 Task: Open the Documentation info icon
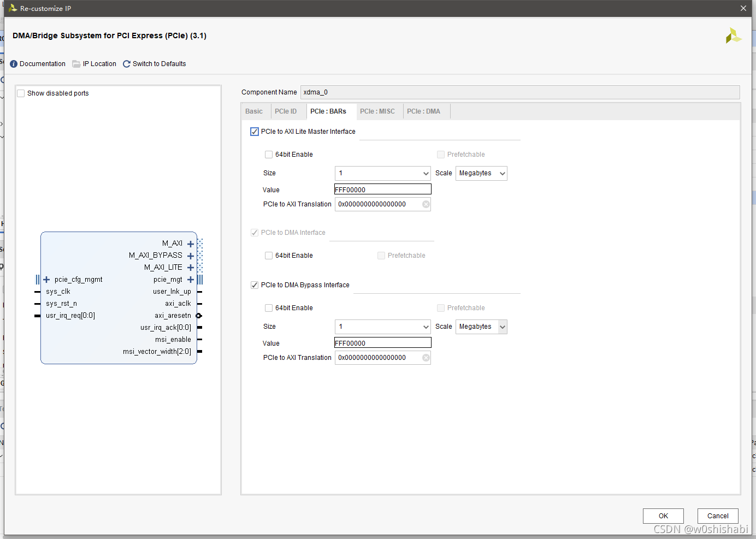[14, 64]
